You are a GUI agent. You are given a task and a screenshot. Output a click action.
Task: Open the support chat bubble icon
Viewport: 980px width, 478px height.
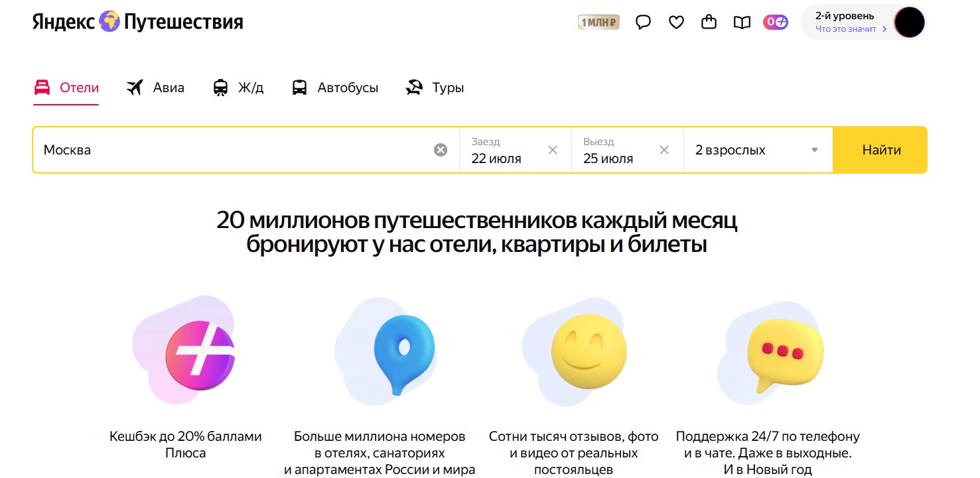[x=643, y=23]
